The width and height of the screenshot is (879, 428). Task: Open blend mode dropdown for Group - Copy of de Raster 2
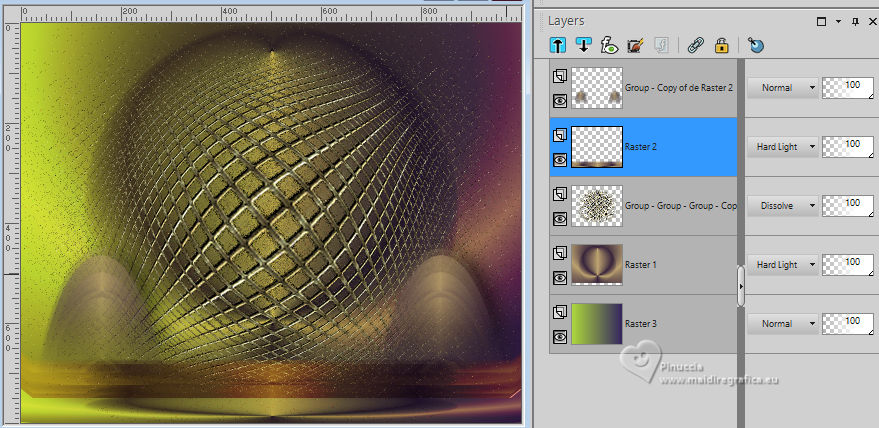[783, 88]
